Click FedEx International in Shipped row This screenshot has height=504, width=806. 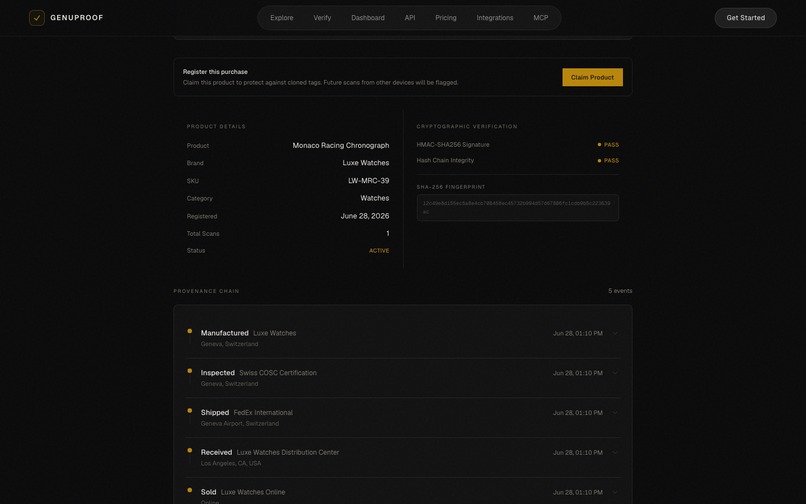(263, 412)
